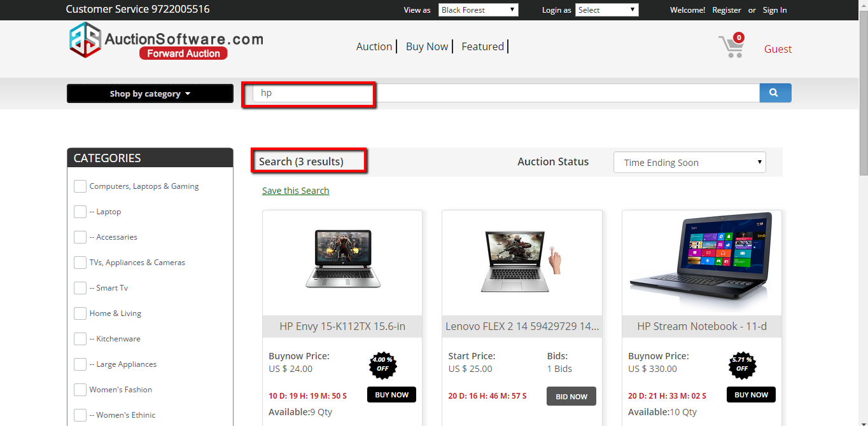Check the Kitchenware subcategory box
The width and height of the screenshot is (868, 426).
pyautogui.click(x=80, y=339)
